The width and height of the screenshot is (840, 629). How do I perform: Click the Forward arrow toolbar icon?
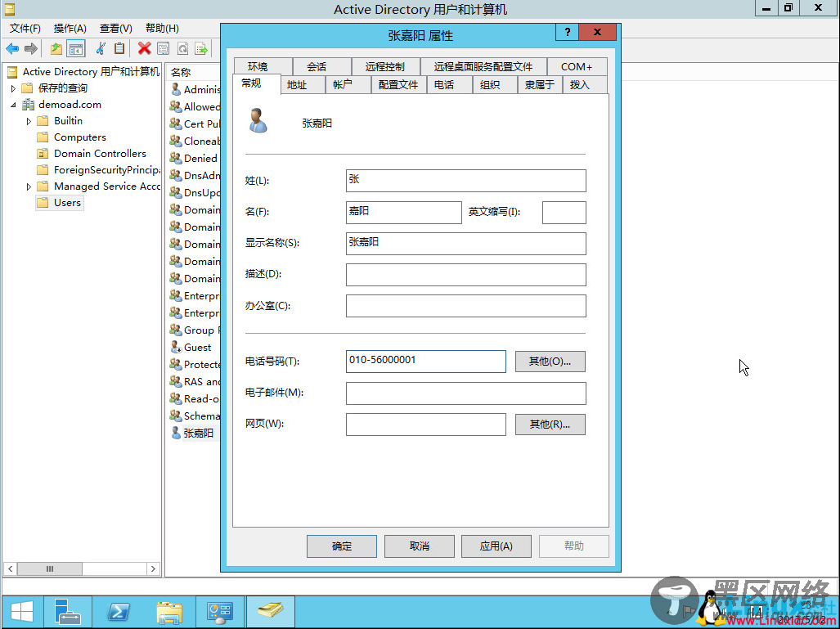click(31, 49)
